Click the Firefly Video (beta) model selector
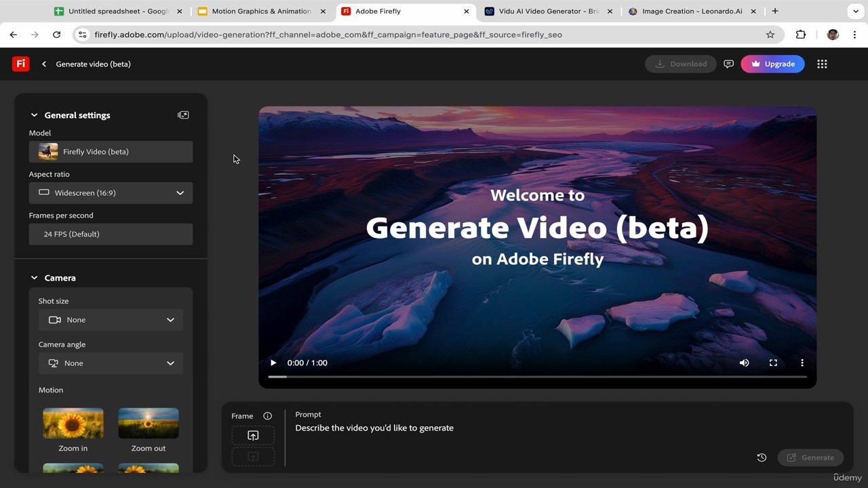Image resolution: width=868 pixels, height=488 pixels. click(111, 152)
